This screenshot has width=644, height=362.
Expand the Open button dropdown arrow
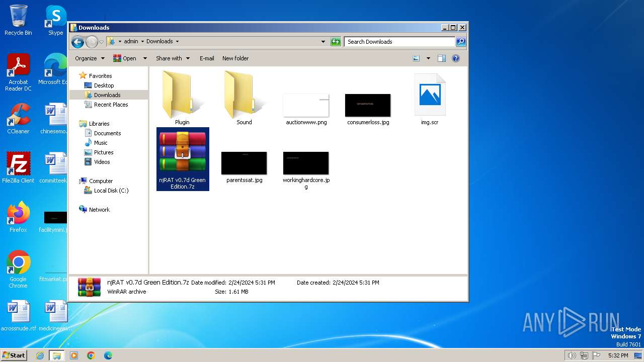click(145, 58)
